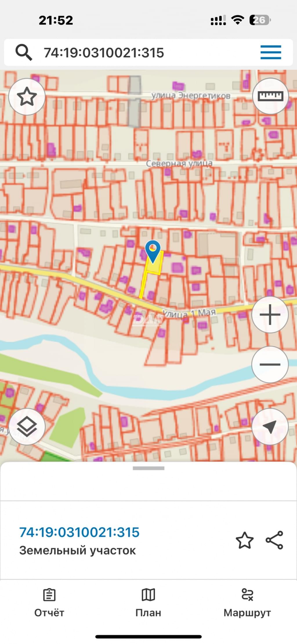Zoom in with the plus button
This screenshot has width=297, height=644.
tap(270, 314)
